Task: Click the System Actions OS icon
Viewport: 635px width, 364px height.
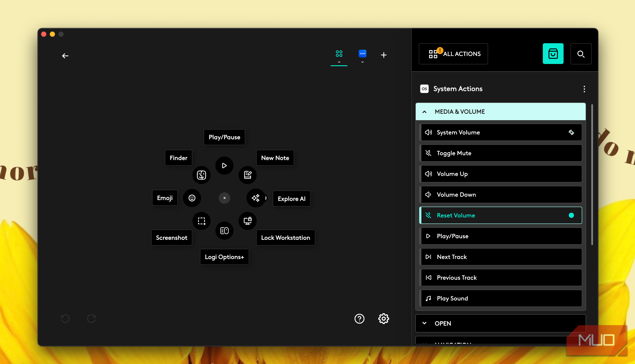Action: click(x=424, y=89)
